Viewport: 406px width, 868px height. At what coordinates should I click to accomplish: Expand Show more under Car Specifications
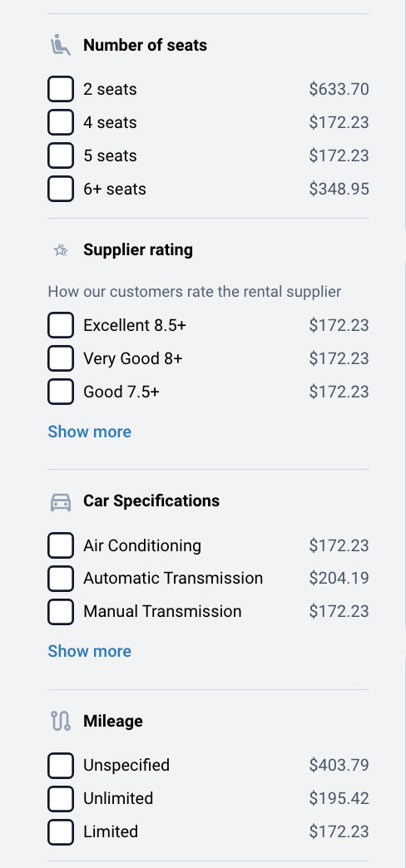(x=89, y=651)
